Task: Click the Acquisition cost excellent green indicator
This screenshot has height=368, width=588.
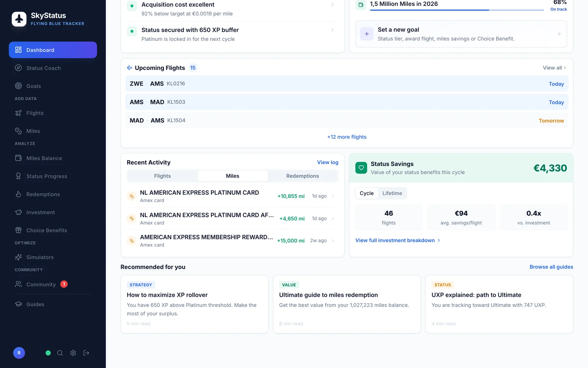Action: tap(132, 6)
